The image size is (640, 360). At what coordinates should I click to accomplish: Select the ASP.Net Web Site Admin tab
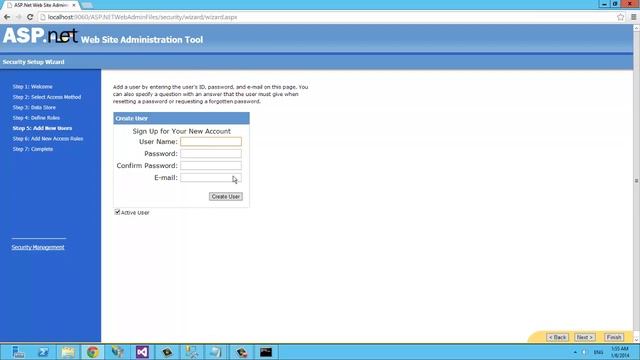coord(39,5)
